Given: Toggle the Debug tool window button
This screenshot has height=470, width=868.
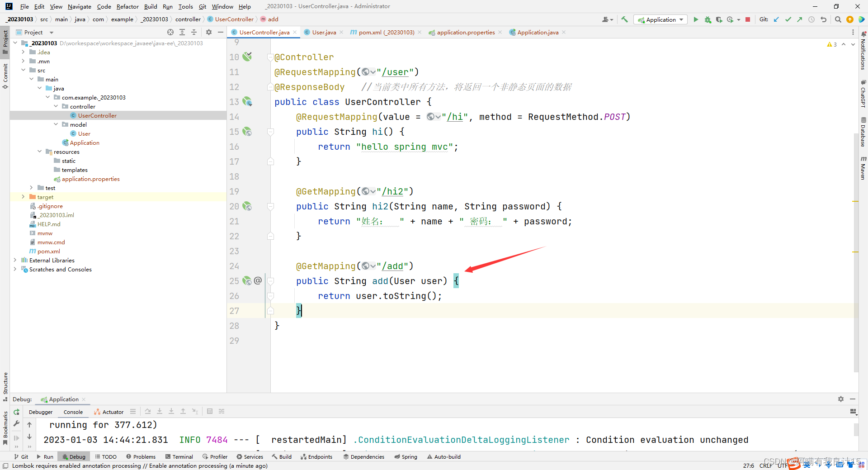Looking at the screenshot, I should (74, 457).
